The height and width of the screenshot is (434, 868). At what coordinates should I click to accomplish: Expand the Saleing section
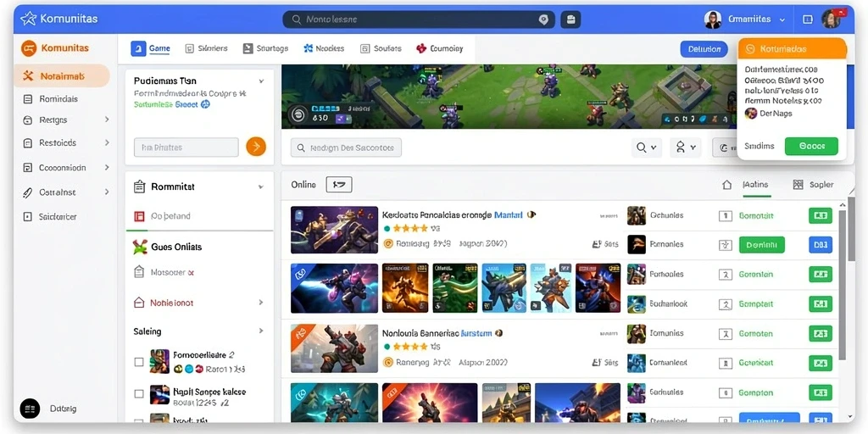click(261, 331)
